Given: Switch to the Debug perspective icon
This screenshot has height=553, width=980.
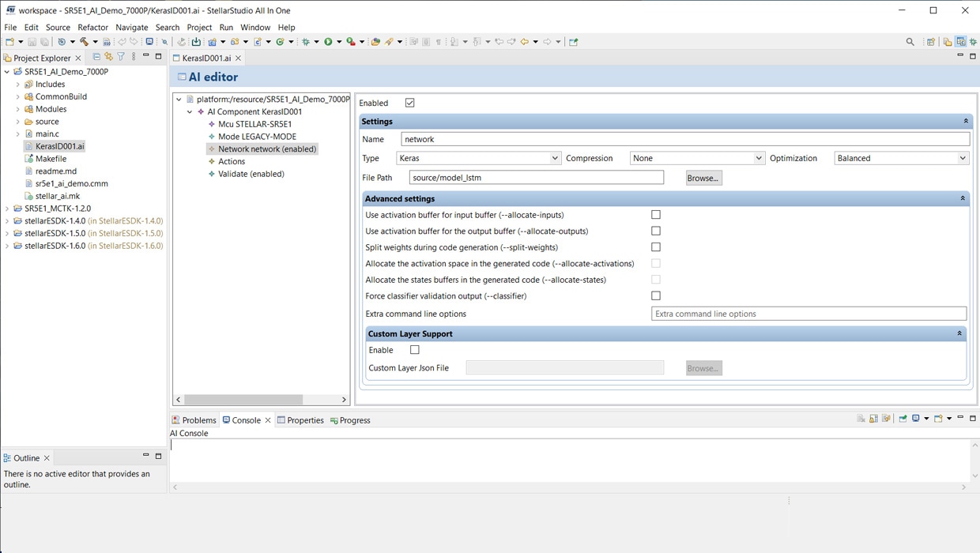Looking at the screenshot, I should pos(973,42).
